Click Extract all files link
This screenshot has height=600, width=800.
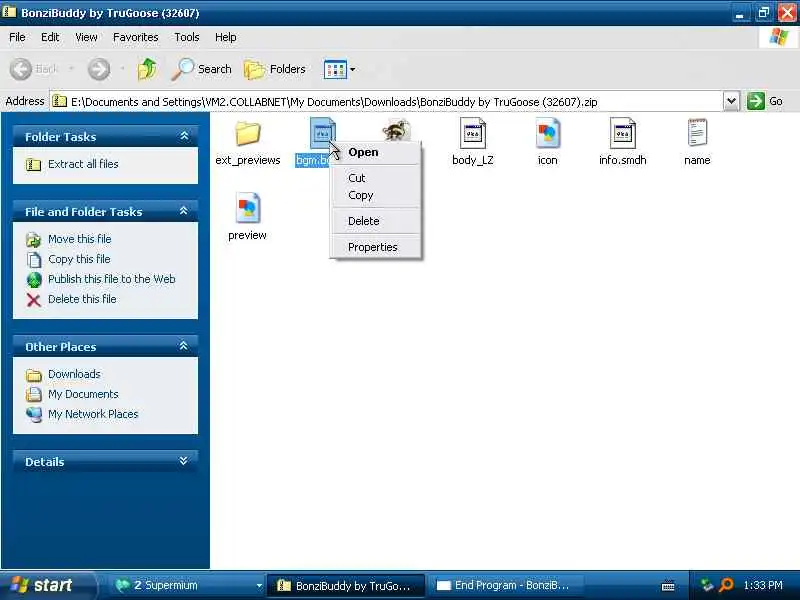pyautogui.click(x=83, y=164)
